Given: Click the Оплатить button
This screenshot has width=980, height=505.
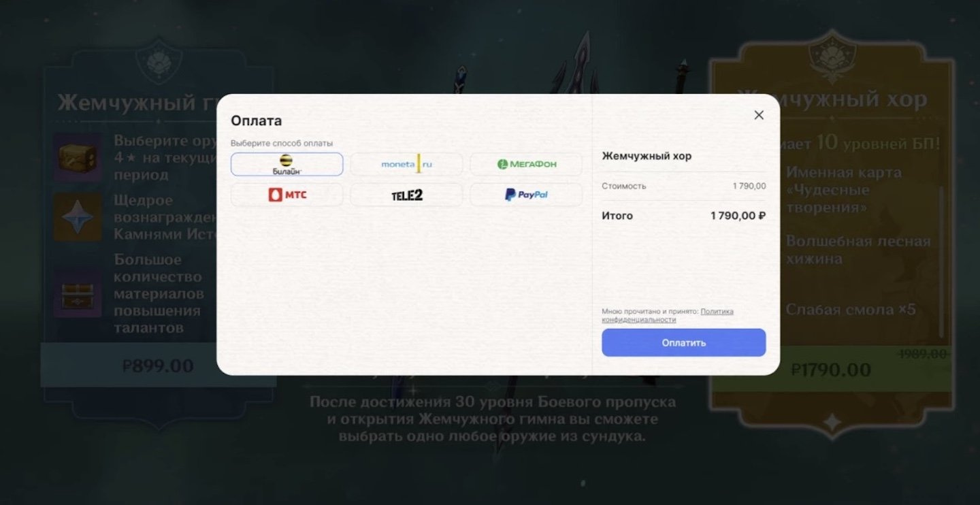Looking at the screenshot, I should pos(684,342).
